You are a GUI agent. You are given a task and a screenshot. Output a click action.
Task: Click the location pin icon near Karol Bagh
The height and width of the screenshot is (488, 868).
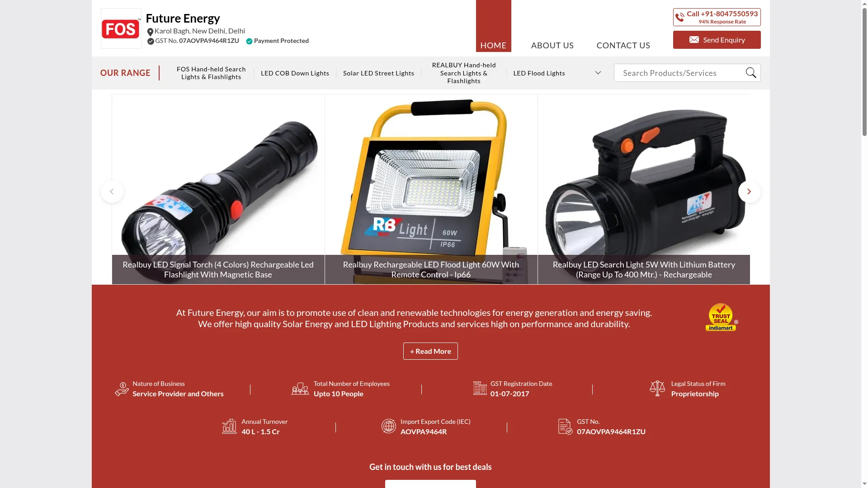[x=150, y=32]
